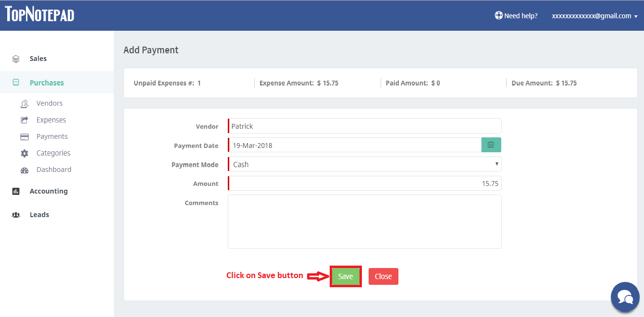Expand the Payment Mode dropdown
644x317 pixels.
coord(365,164)
